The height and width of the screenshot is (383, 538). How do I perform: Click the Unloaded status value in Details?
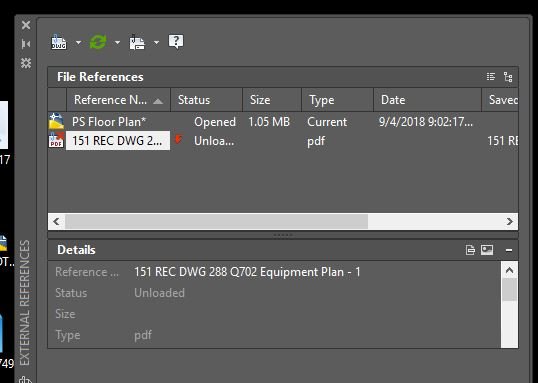click(x=160, y=293)
